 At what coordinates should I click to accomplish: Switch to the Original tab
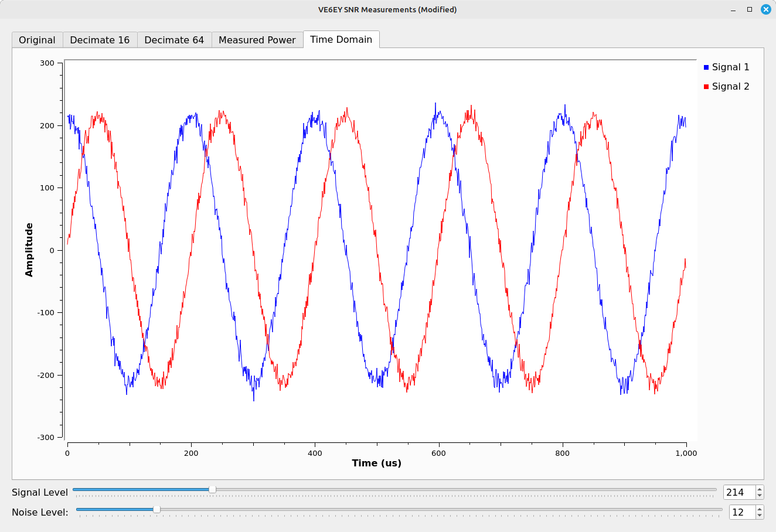[x=37, y=40]
